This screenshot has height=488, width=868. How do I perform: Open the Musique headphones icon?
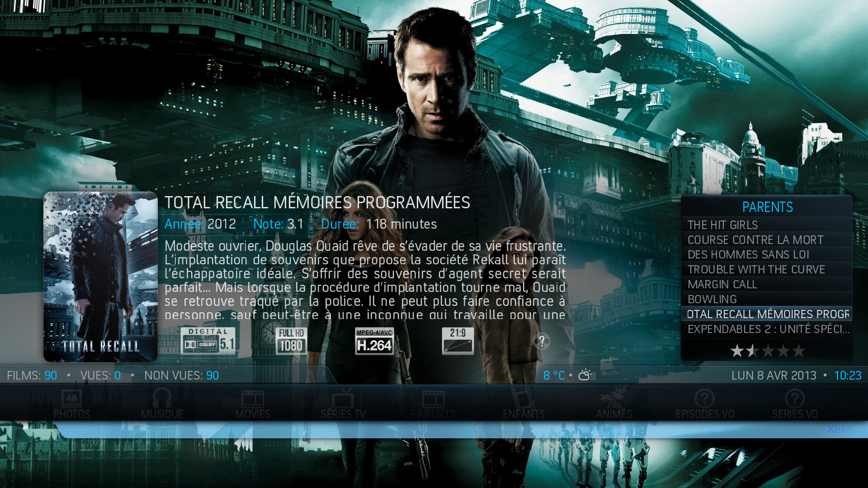(162, 398)
